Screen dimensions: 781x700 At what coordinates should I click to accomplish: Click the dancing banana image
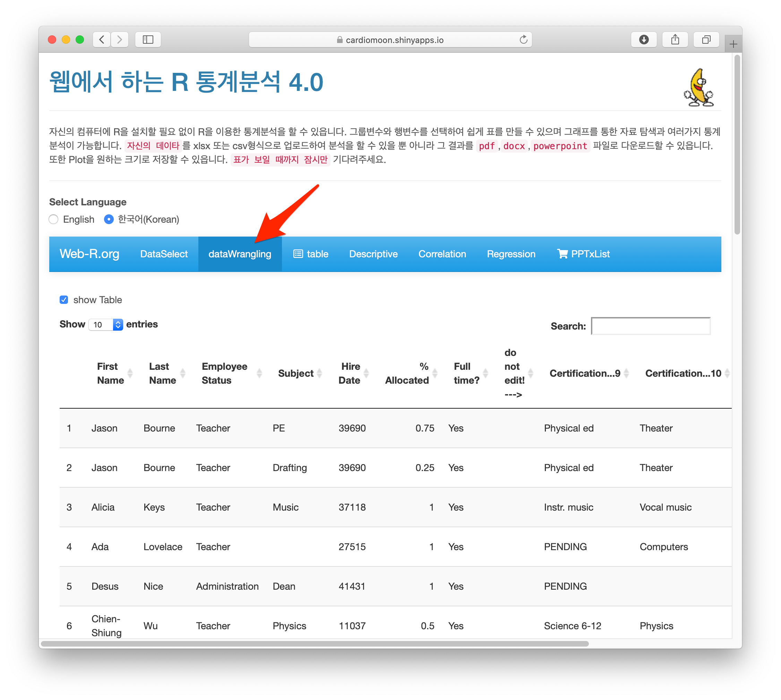click(x=699, y=88)
